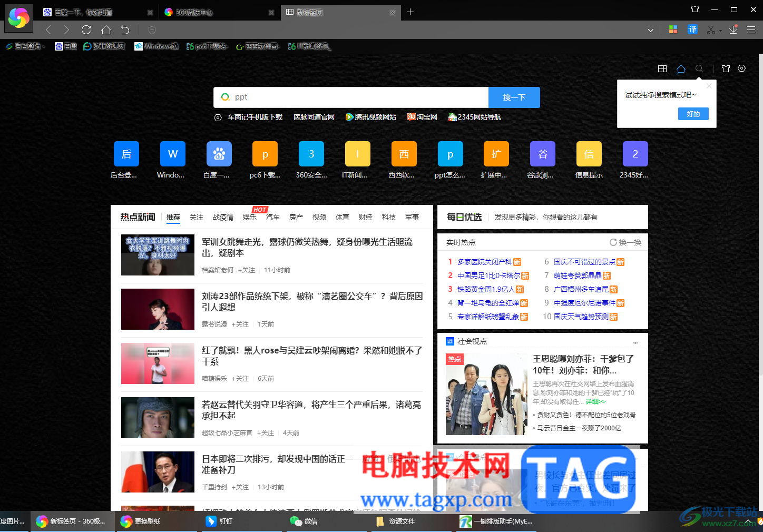
Task: Select the scissors screenshot tool
Action: click(711, 30)
